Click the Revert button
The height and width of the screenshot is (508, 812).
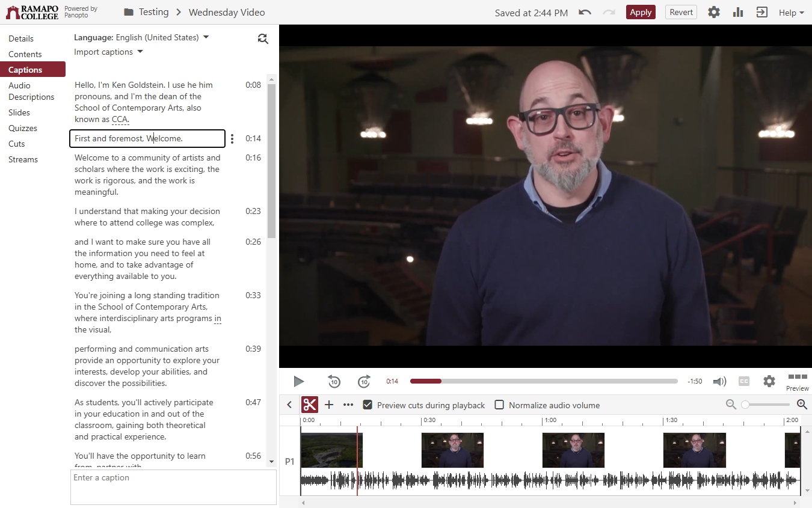point(681,12)
